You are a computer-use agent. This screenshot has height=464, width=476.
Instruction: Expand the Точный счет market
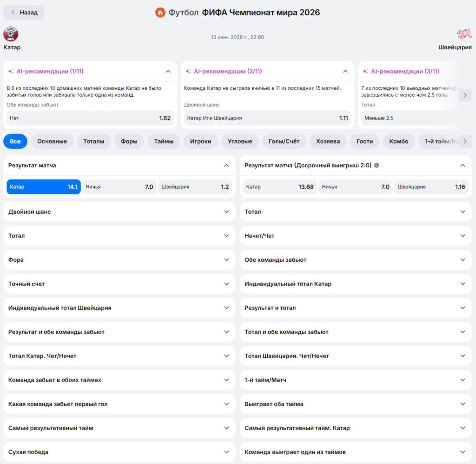[119, 284]
